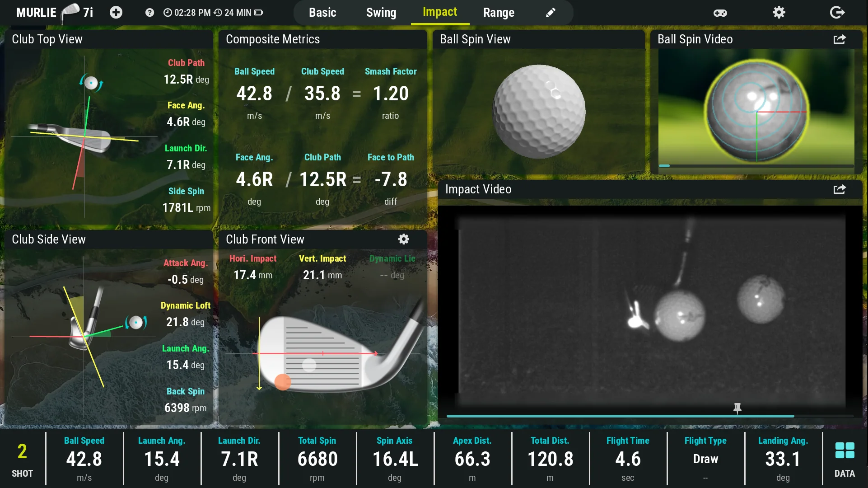The image size is (868, 488).
Task: Click Smash Factor 1.20 value
Action: 391,94
